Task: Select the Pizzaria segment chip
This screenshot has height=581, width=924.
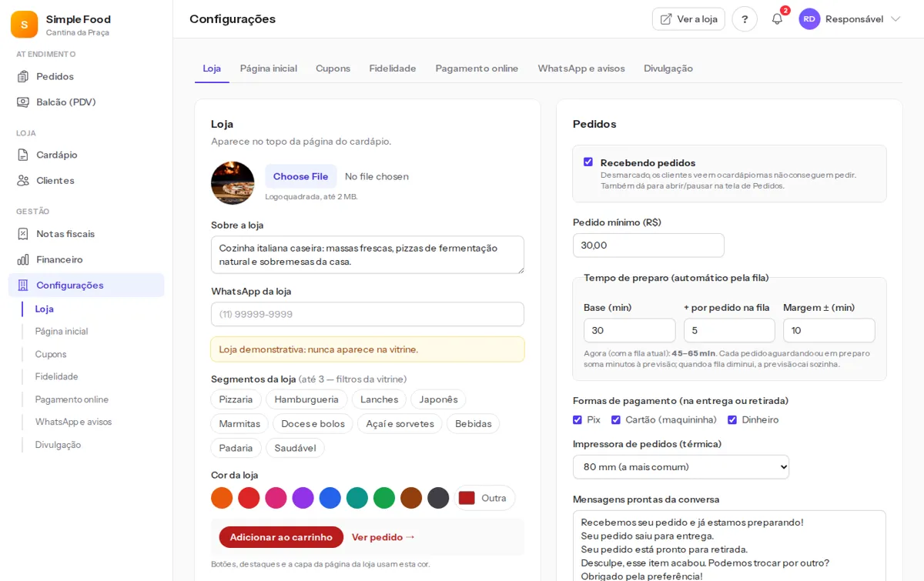Action: tap(236, 399)
